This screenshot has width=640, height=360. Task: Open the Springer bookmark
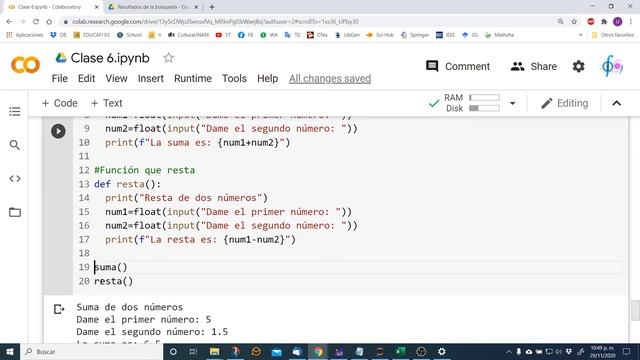coord(415,35)
